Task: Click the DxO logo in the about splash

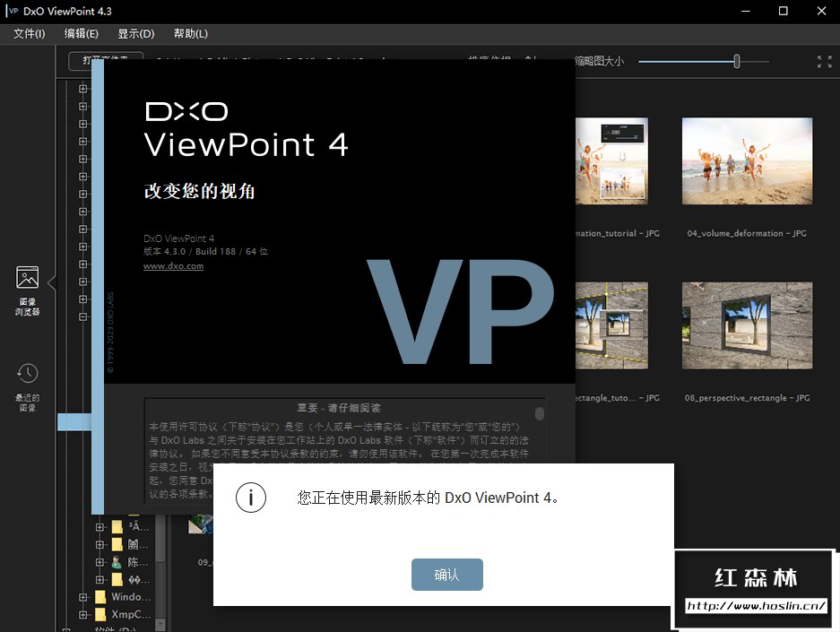Action: click(186, 111)
